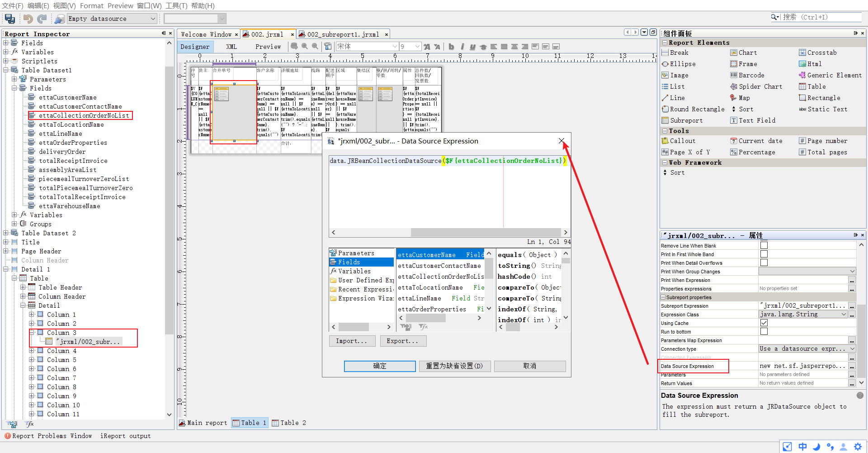Expand the Column 4 tree node
This screenshot has width=868, height=453.
click(x=32, y=351)
